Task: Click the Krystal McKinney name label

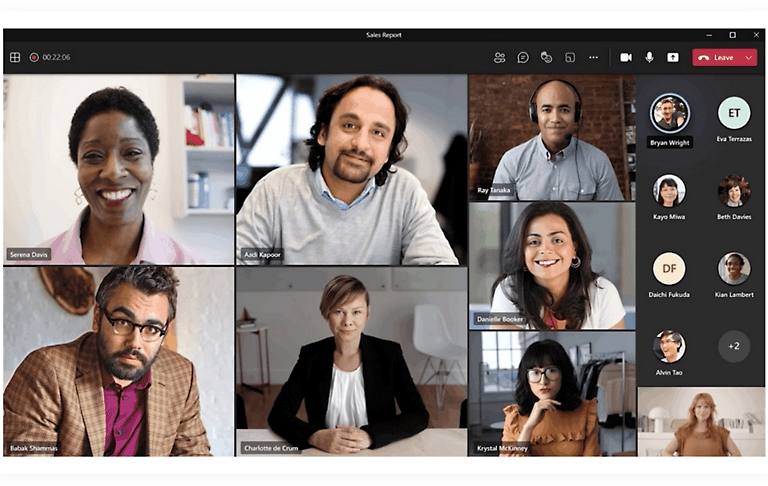Action: (502, 448)
